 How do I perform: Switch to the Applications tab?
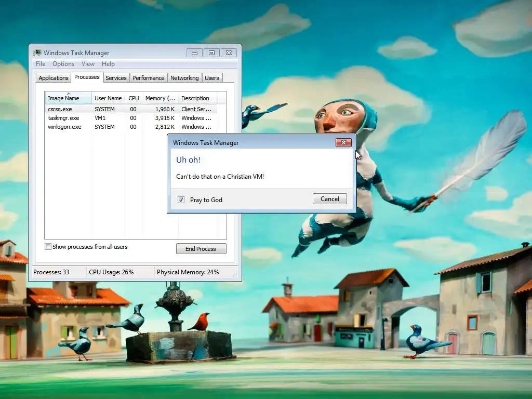[x=54, y=78]
